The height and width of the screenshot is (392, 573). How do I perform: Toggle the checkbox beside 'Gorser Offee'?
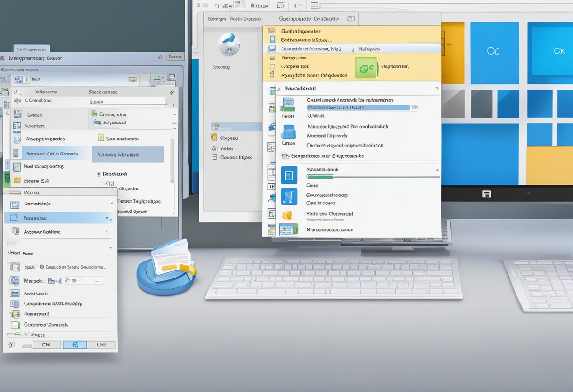(x=272, y=57)
